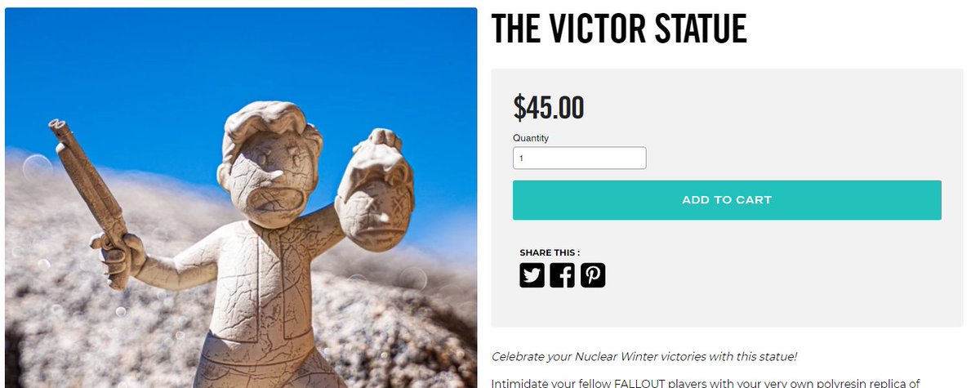Click the italic Nuclear Winter victories tagline
This screenshot has height=388, width=980.
pos(644,357)
